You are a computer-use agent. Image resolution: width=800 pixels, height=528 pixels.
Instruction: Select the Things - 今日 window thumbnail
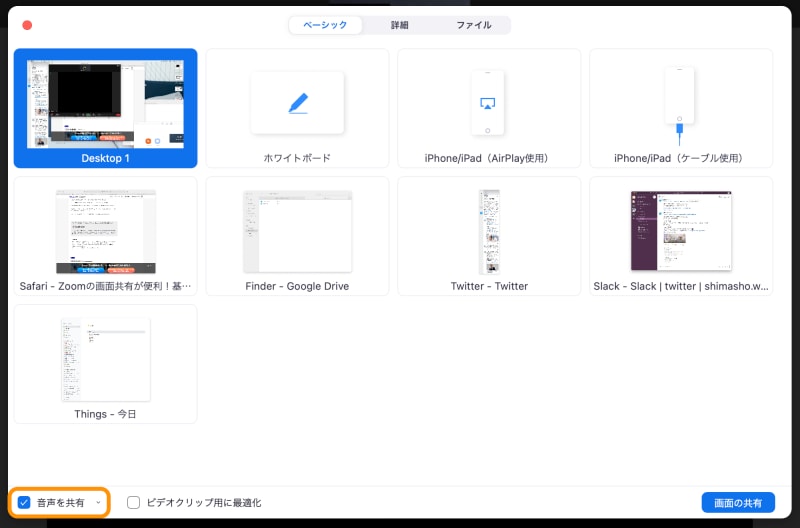[x=106, y=360]
